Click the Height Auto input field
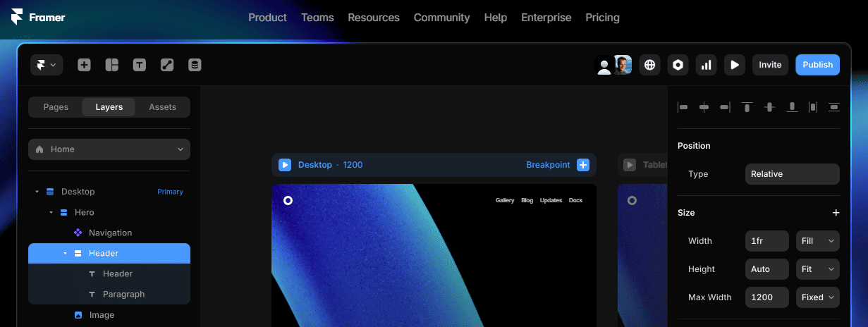Viewport: 868px width, 327px height. (767, 269)
